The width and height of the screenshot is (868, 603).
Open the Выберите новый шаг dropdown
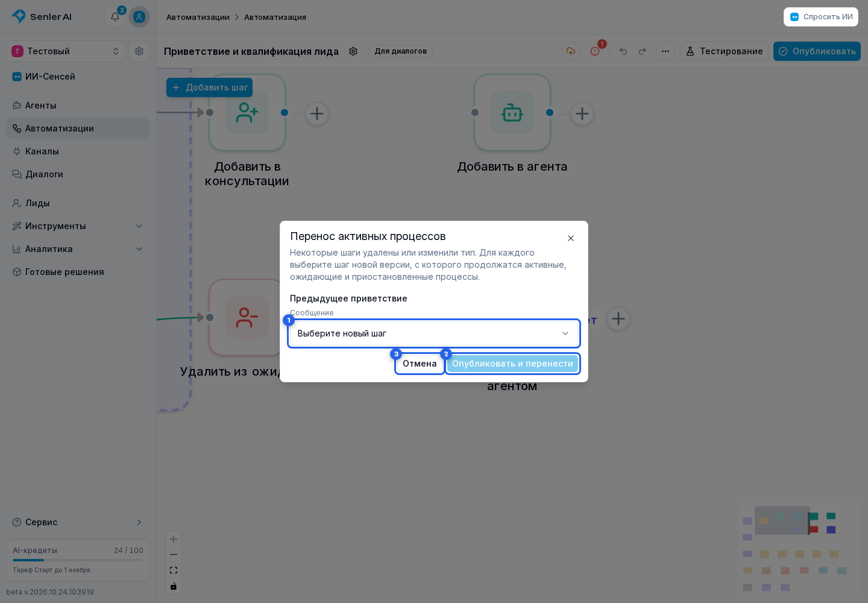click(434, 333)
